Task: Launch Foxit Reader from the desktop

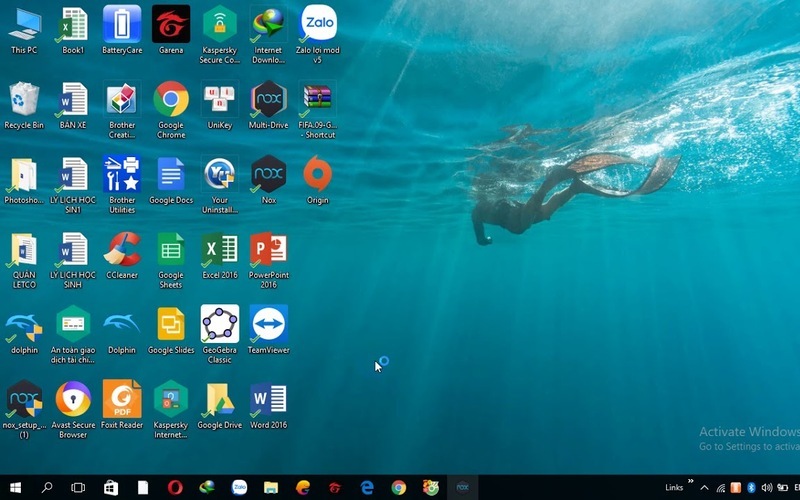Action: click(122, 405)
